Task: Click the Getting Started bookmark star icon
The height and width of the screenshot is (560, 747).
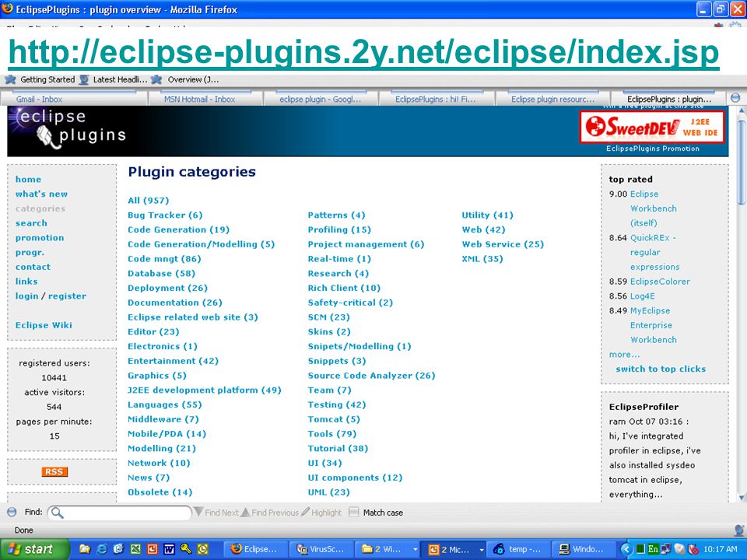Action: 10,79
